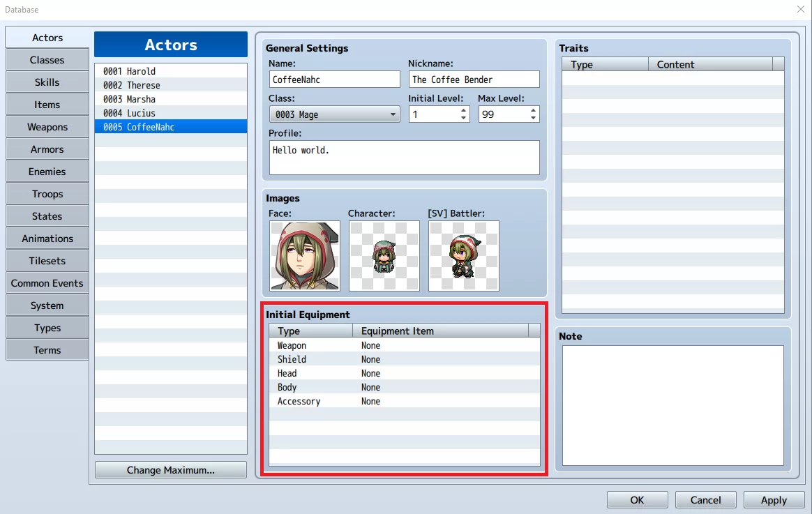This screenshot has width=812, height=514.
Task: Select the Weapon equipment row
Action: (x=405, y=345)
